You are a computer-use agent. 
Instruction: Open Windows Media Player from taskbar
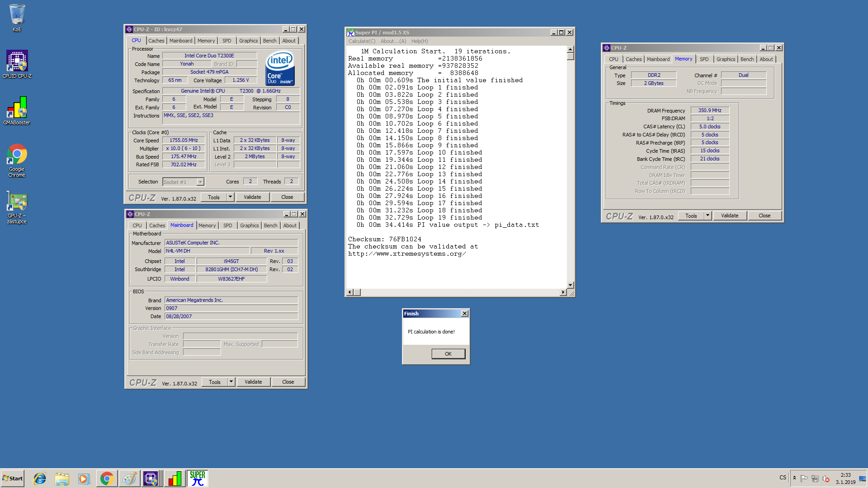coord(84,479)
